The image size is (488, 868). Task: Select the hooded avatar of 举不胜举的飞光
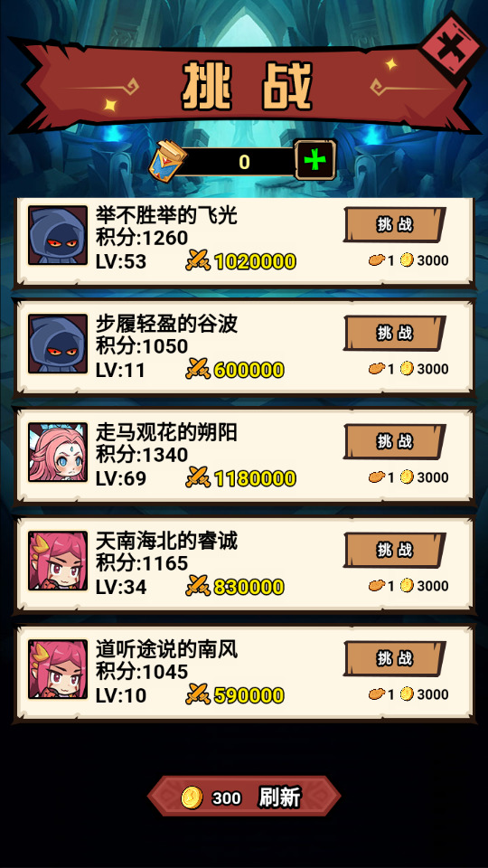pyautogui.click(x=58, y=235)
